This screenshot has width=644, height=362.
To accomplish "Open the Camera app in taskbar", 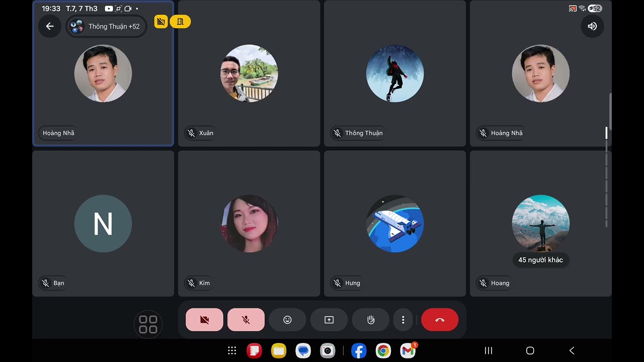I will pyautogui.click(x=328, y=350).
